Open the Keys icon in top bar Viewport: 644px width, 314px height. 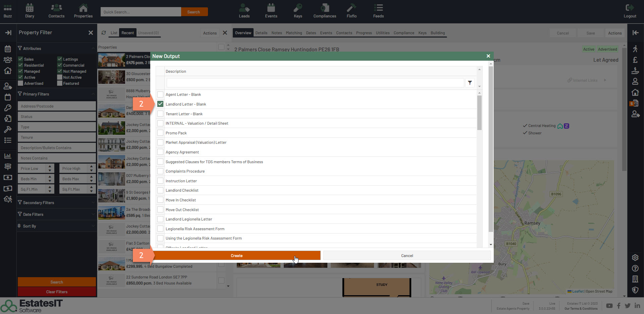[x=298, y=11]
